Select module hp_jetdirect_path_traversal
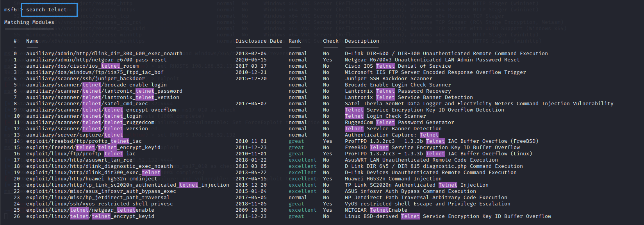This screenshot has height=225, width=644. pyautogui.click(x=98, y=198)
